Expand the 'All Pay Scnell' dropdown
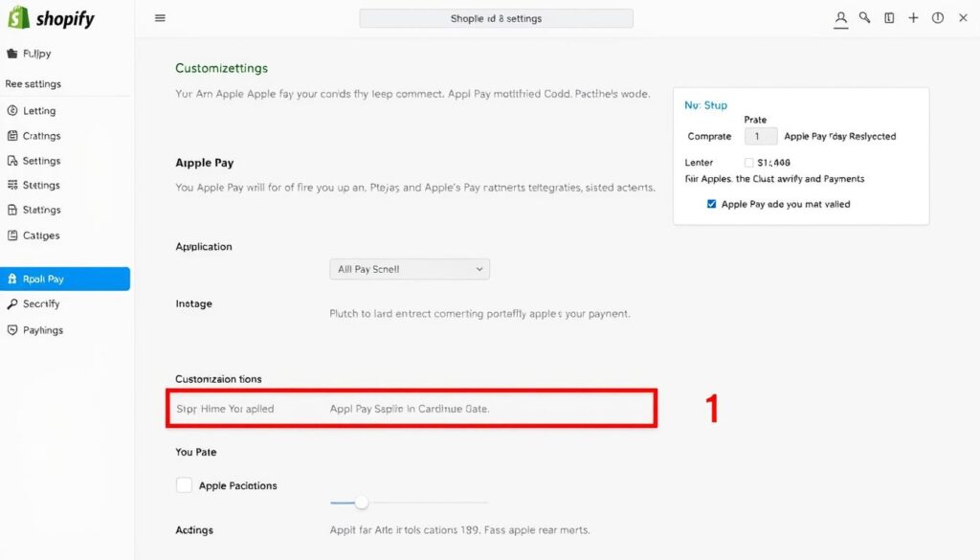The height and width of the screenshot is (560, 980). pyautogui.click(x=410, y=270)
